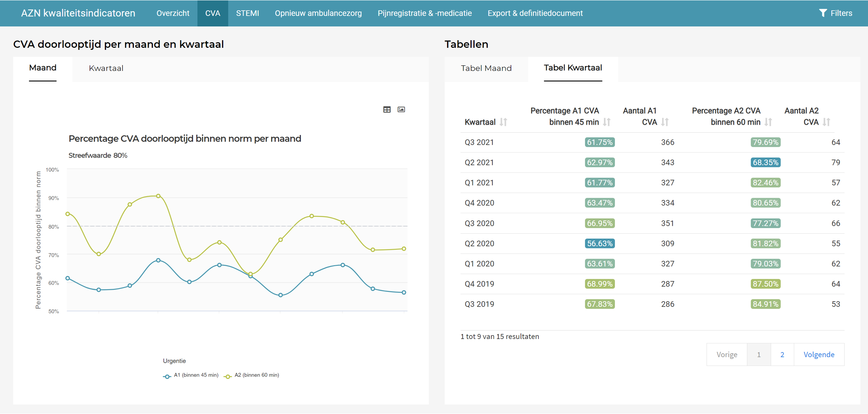Image resolution: width=868 pixels, height=414 pixels.
Task: Click Volgende pagination button
Action: point(819,355)
